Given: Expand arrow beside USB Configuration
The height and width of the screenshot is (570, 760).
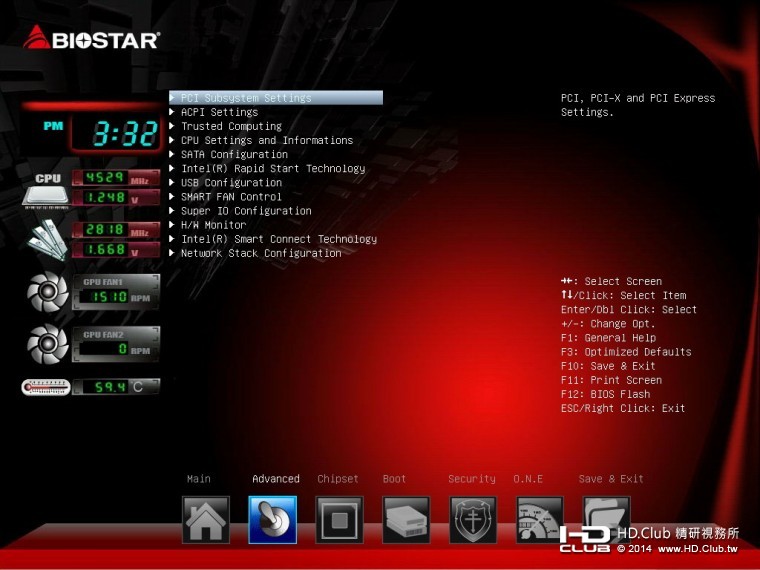Looking at the screenshot, I should pos(172,182).
